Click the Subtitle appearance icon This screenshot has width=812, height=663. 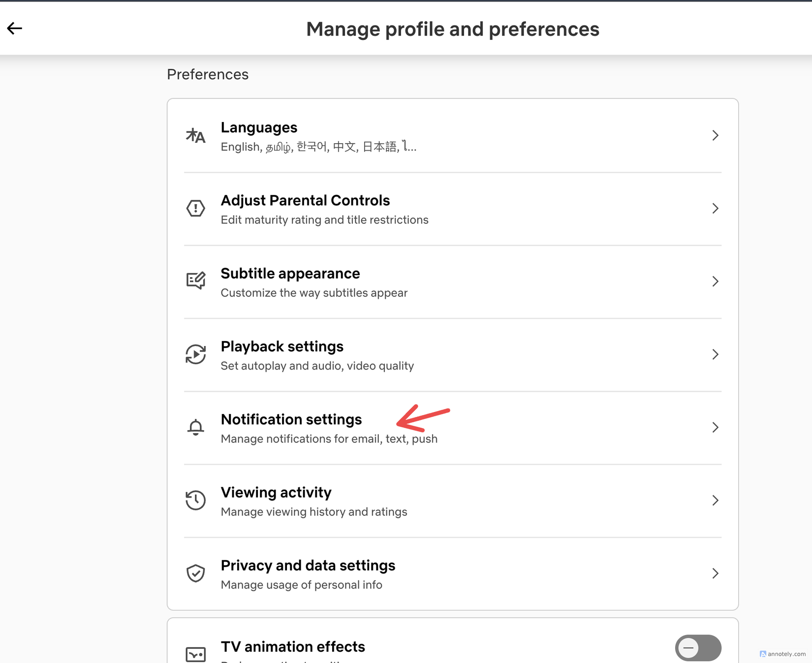tap(195, 281)
